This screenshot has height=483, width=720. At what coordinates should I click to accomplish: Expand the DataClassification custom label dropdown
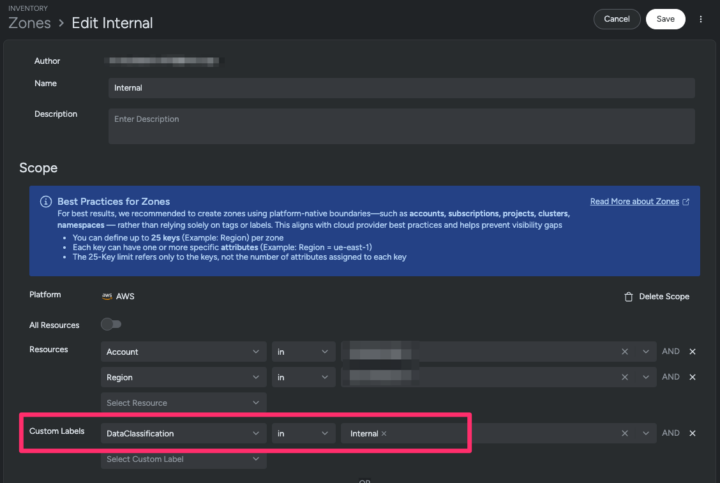[183, 433]
